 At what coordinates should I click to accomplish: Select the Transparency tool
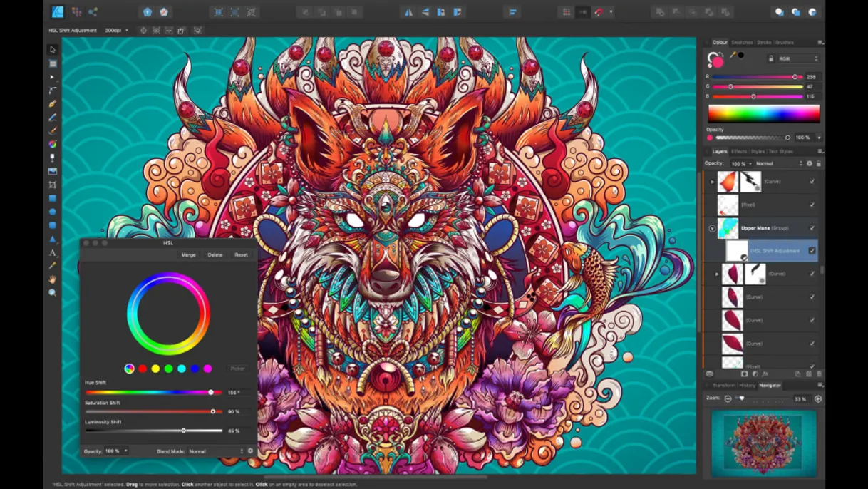(x=53, y=158)
